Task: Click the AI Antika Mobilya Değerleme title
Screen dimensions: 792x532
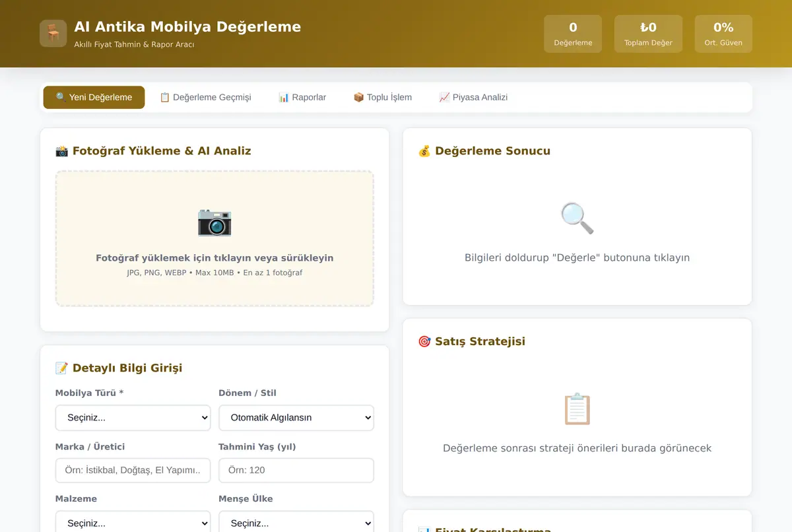Action: pos(187,27)
